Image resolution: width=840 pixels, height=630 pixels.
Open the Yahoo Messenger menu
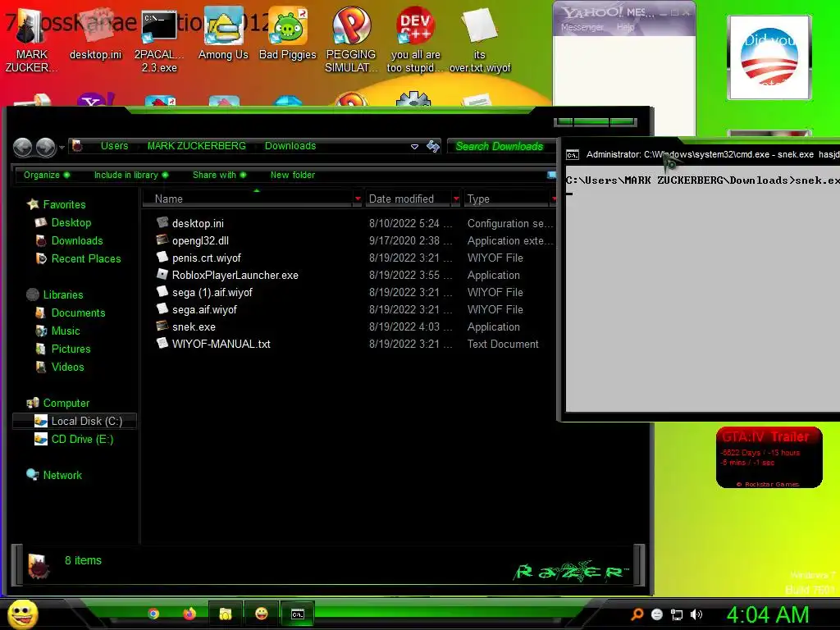(582, 27)
